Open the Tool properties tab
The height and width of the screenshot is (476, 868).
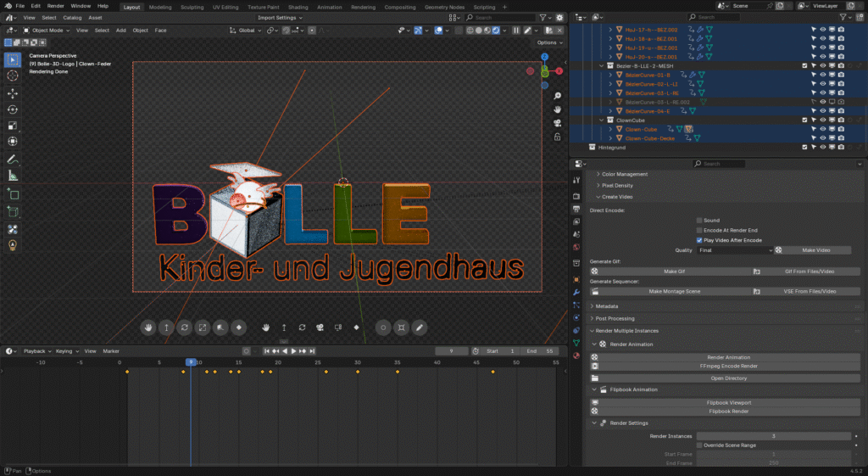(x=576, y=180)
